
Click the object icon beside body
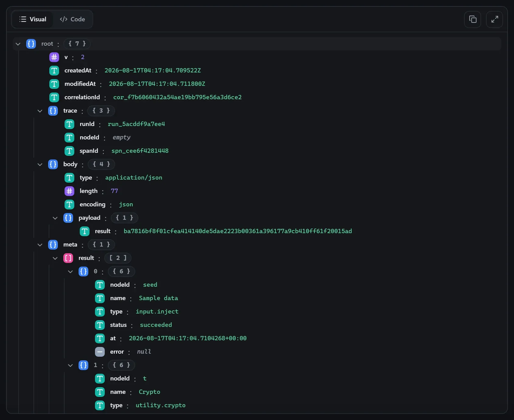pos(53,164)
